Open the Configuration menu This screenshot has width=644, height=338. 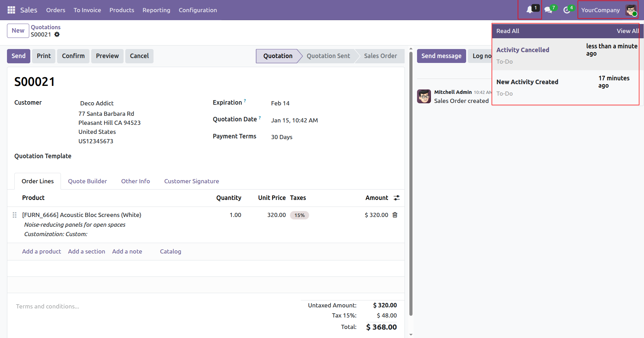(198, 10)
